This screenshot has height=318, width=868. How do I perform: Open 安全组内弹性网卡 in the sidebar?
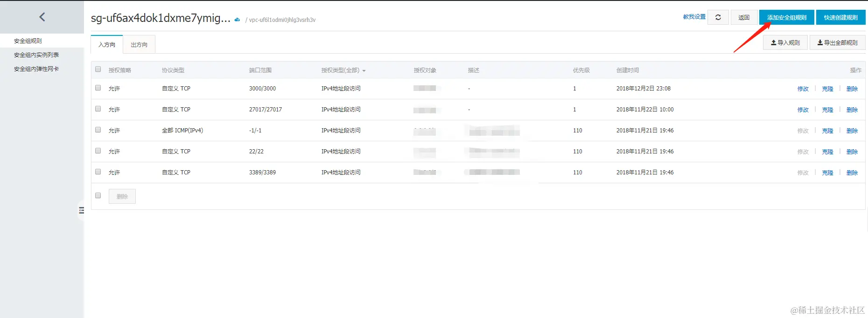coord(36,69)
